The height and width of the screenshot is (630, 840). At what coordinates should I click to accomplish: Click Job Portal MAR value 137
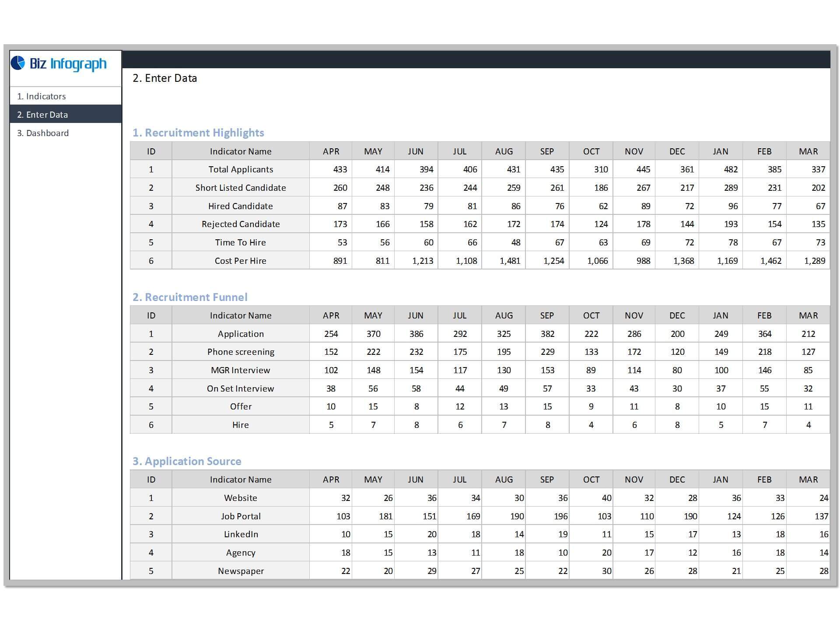pos(808,516)
